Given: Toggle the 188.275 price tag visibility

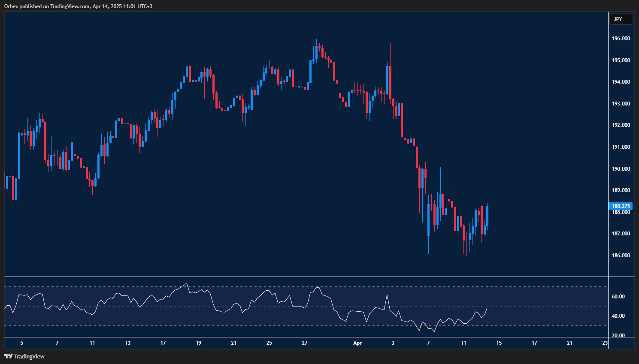Looking at the screenshot, I should point(621,206).
